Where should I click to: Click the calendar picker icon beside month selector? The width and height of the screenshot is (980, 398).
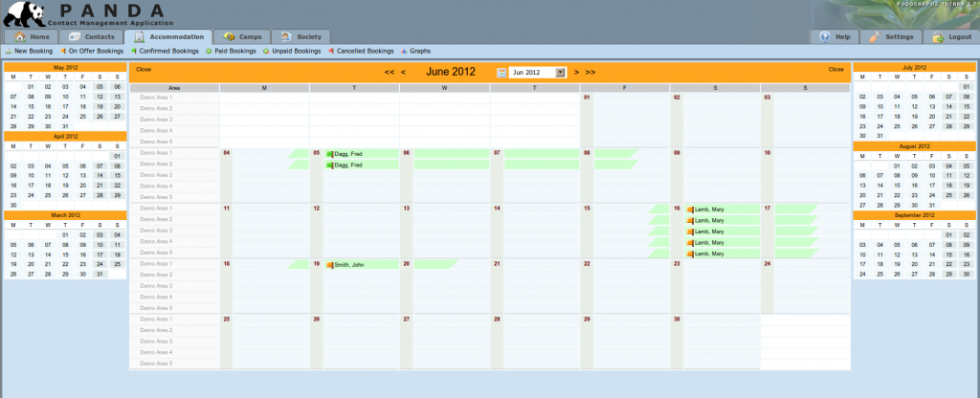coord(501,72)
